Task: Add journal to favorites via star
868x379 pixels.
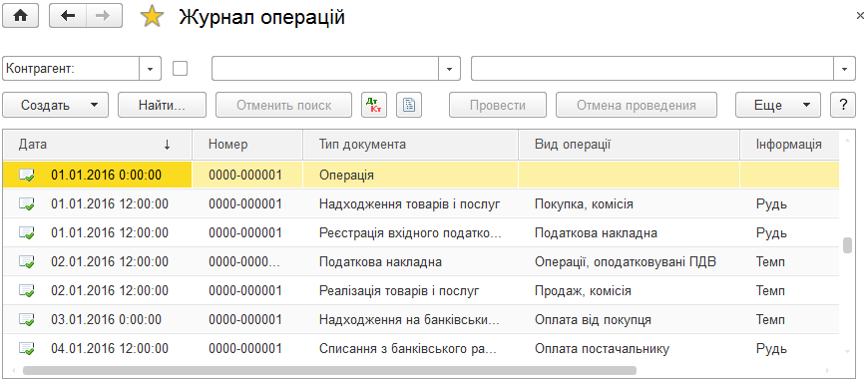Action: click(x=152, y=17)
